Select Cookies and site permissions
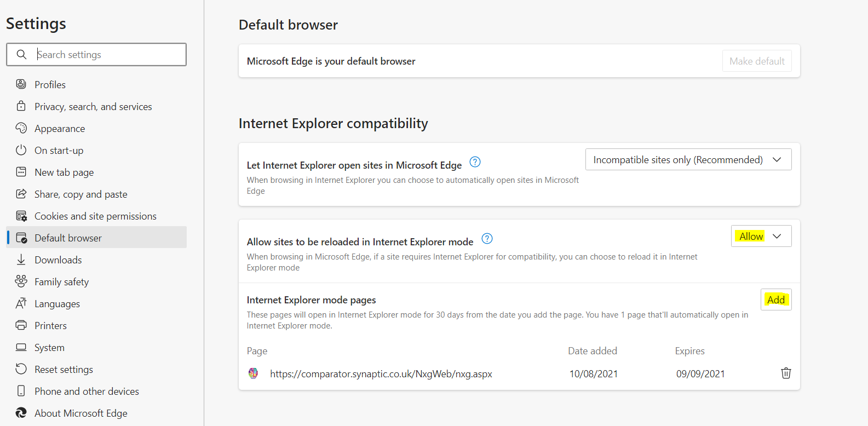This screenshot has width=868, height=426. [95, 216]
